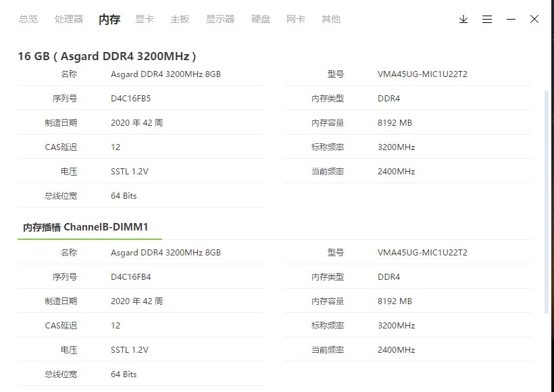Screen dimensions: 554x392
Task: Open the hamburger menu icon
Action: (487, 19)
